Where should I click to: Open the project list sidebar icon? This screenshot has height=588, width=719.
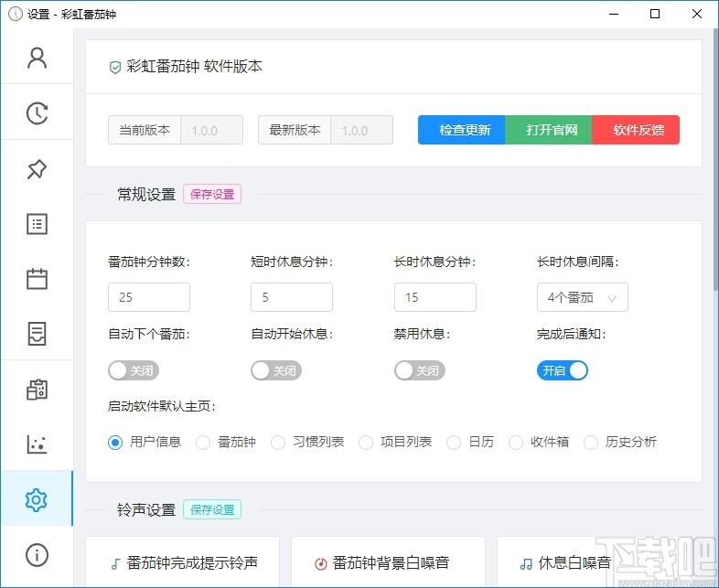point(37,224)
